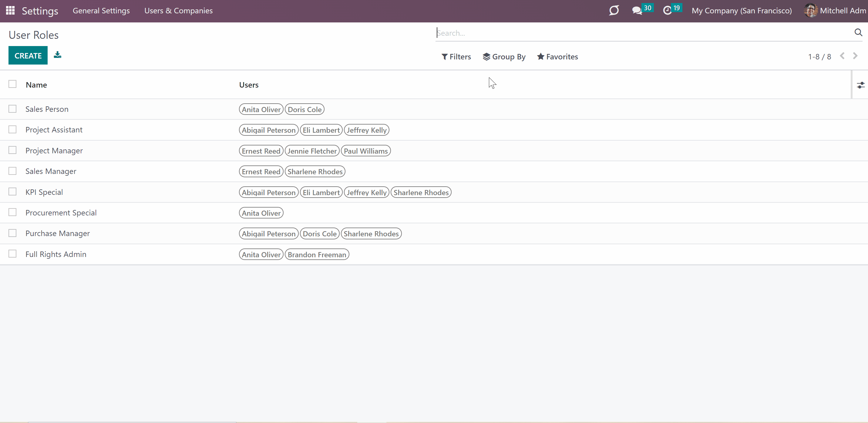Click the Settings app title
Image resolution: width=868 pixels, height=423 pixels.
point(40,11)
